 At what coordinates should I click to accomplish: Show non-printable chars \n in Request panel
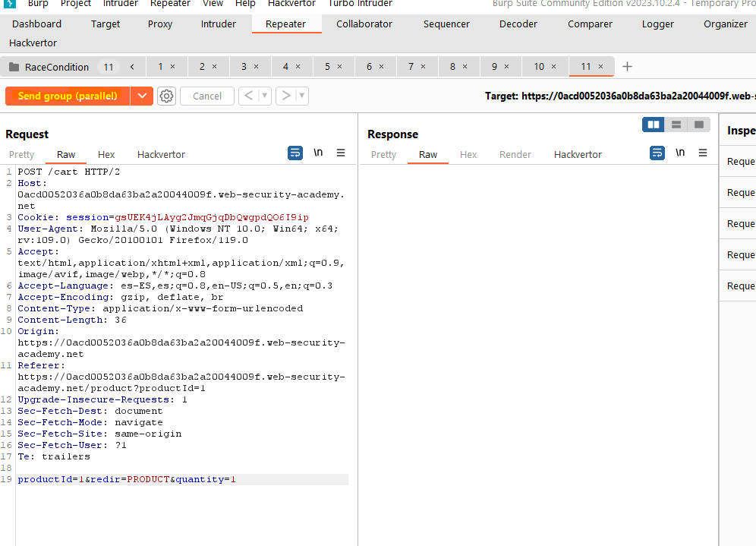[x=318, y=153]
